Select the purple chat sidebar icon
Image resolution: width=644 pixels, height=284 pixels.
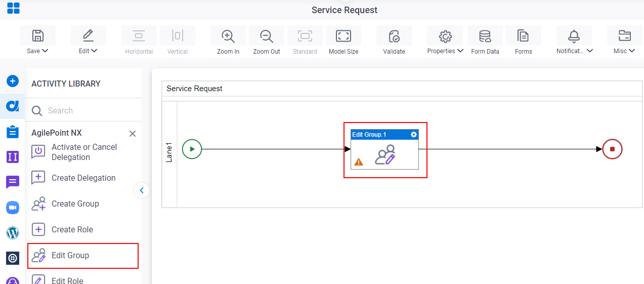pos(13,182)
